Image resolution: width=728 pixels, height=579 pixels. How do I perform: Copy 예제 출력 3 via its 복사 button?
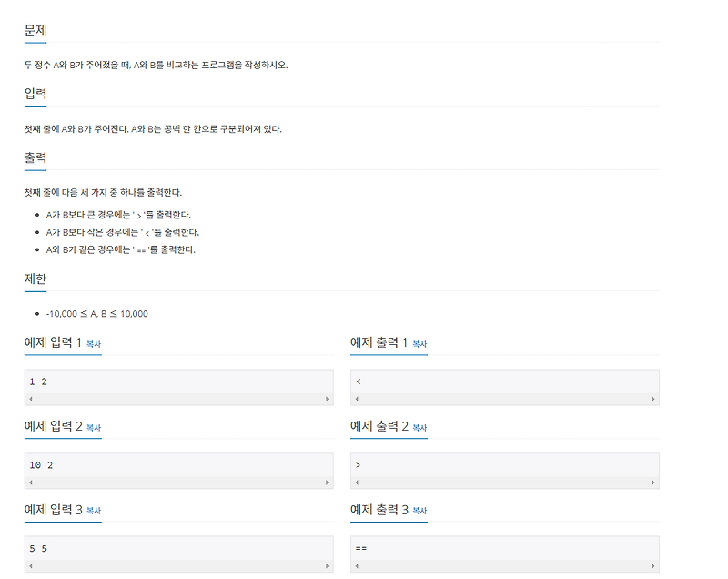(418, 511)
